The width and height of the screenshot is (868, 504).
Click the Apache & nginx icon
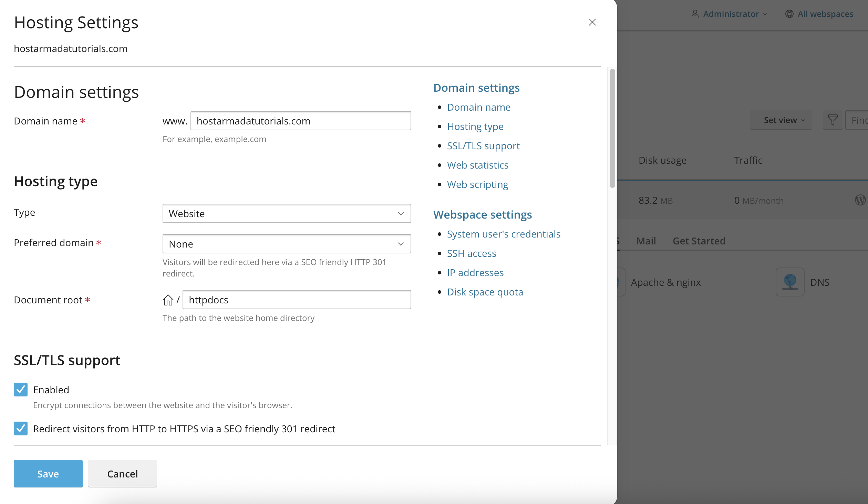tap(618, 282)
